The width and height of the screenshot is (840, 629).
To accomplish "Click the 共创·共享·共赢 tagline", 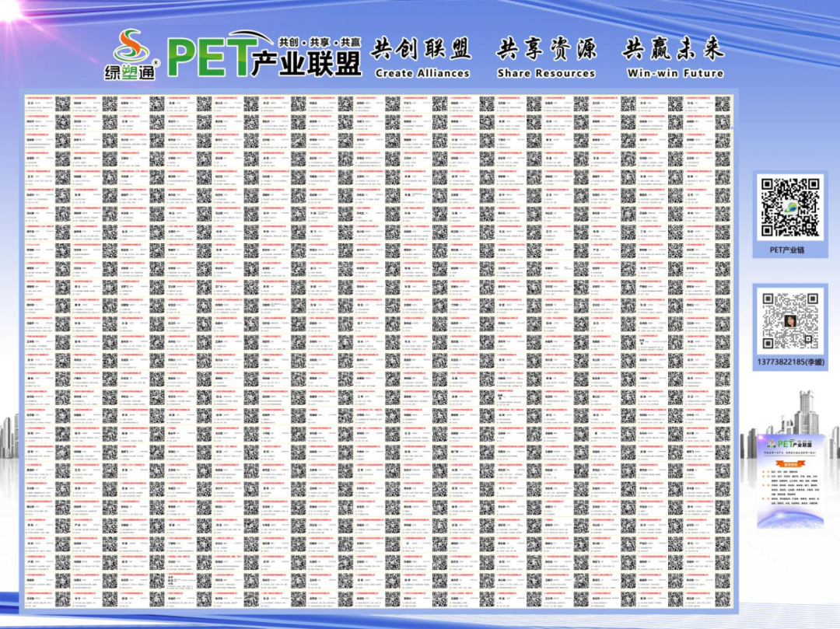I will tap(320, 42).
